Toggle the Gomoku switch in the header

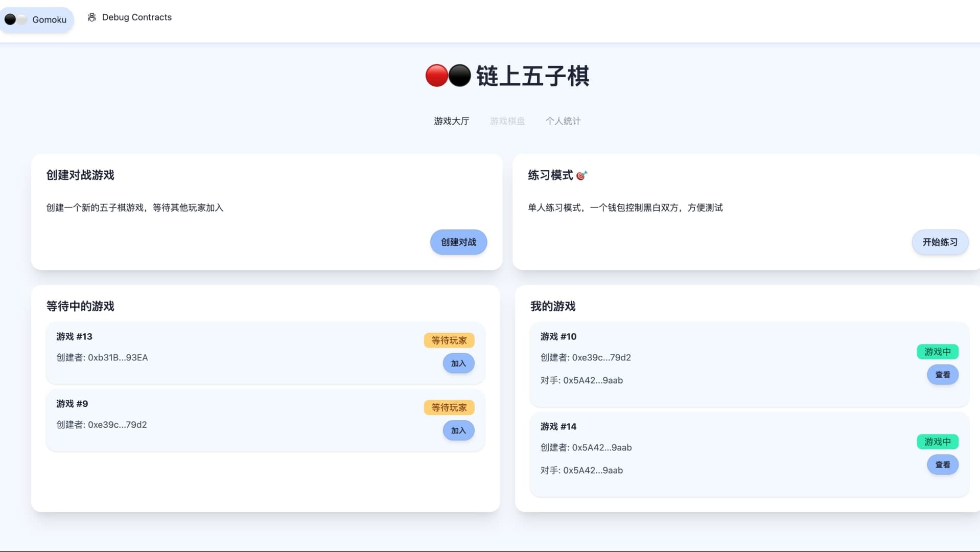coord(15,19)
